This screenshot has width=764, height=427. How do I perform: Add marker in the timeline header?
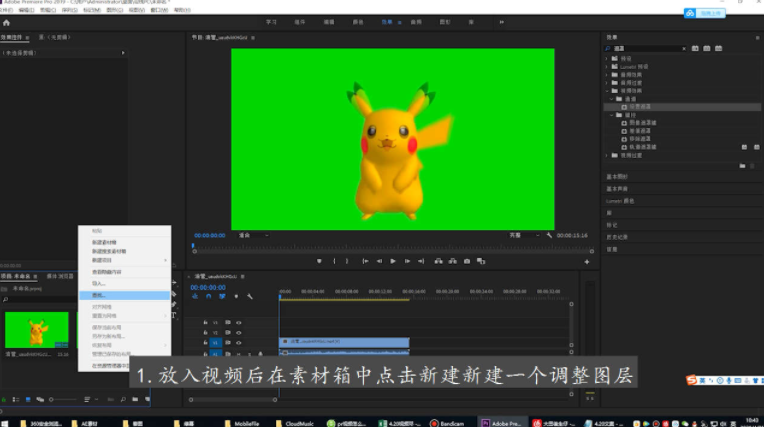(x=236, y=296)
